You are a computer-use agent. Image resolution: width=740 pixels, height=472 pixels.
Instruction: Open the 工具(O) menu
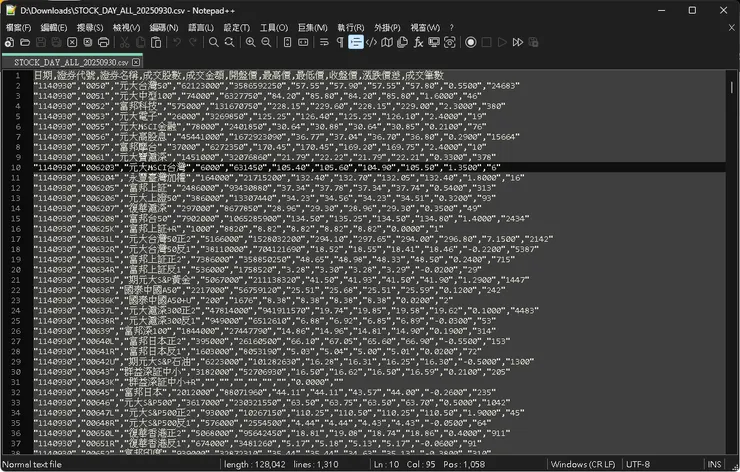point(274,27)
